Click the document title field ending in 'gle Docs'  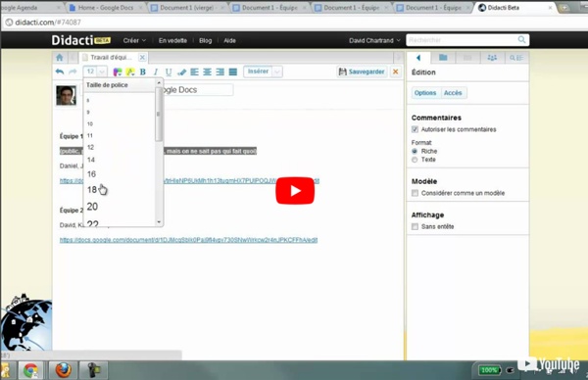198,90
